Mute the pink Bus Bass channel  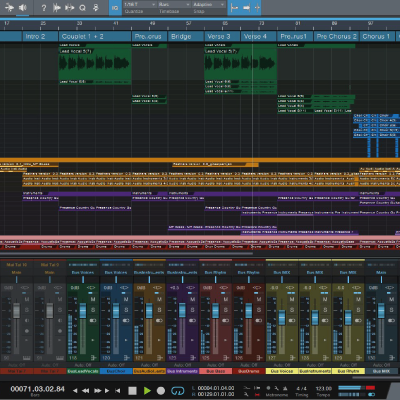click(226, 299)
